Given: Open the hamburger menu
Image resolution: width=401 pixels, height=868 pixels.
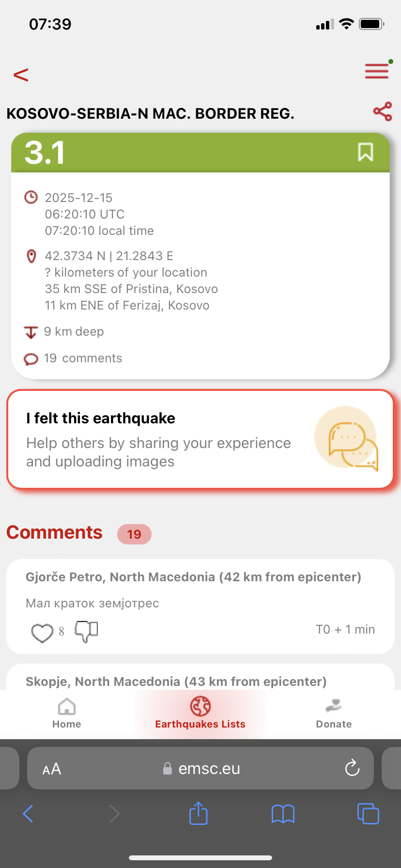Looking at the screenshot, I should click(x=377, y=71).
